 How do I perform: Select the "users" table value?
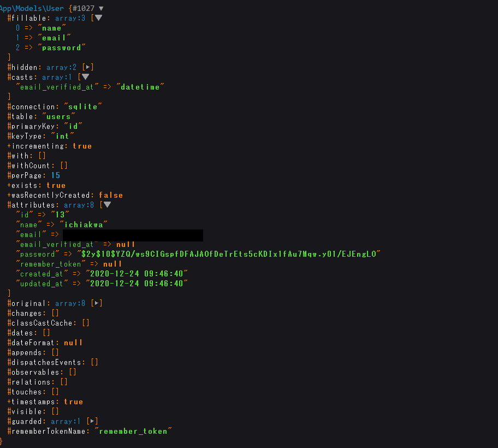click(58, 116)
